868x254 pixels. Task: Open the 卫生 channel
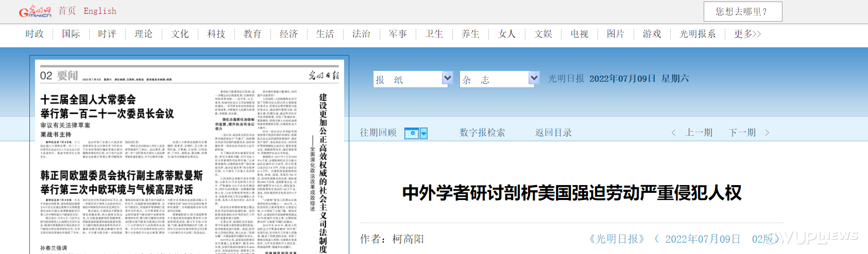coord(434,34)
